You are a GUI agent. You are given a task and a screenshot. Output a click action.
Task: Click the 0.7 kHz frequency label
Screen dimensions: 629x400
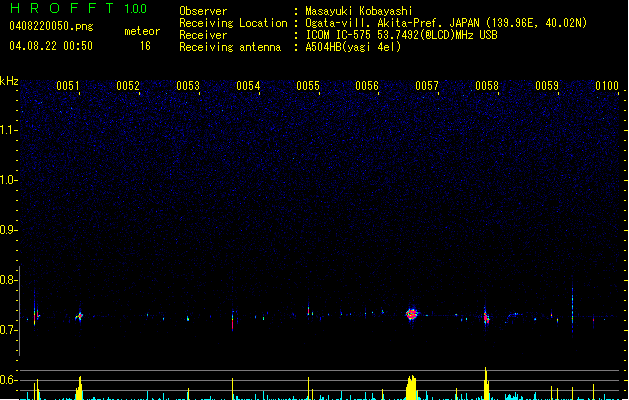tap(8, 330)
